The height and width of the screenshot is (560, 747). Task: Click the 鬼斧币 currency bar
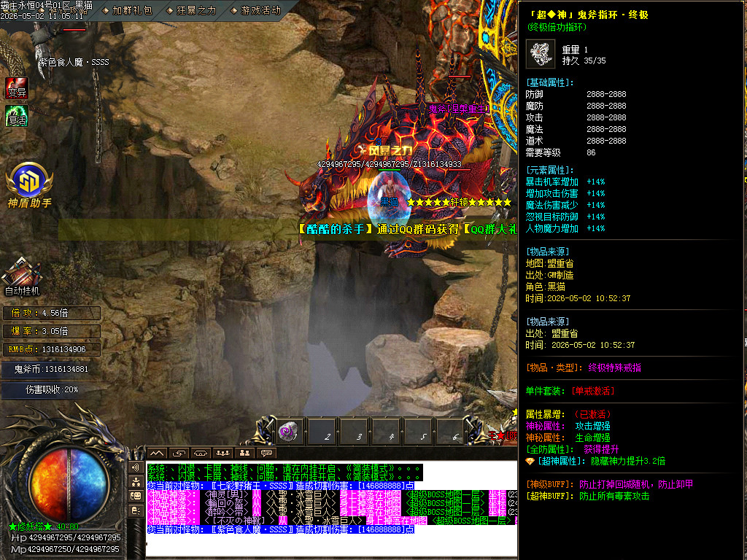click(52, 369)
